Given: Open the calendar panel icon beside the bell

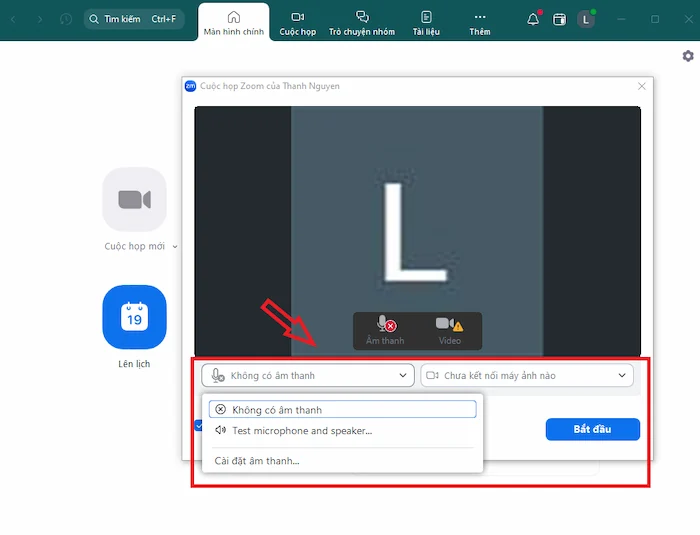Looking at the screenshot, I should tap(559, 19).
